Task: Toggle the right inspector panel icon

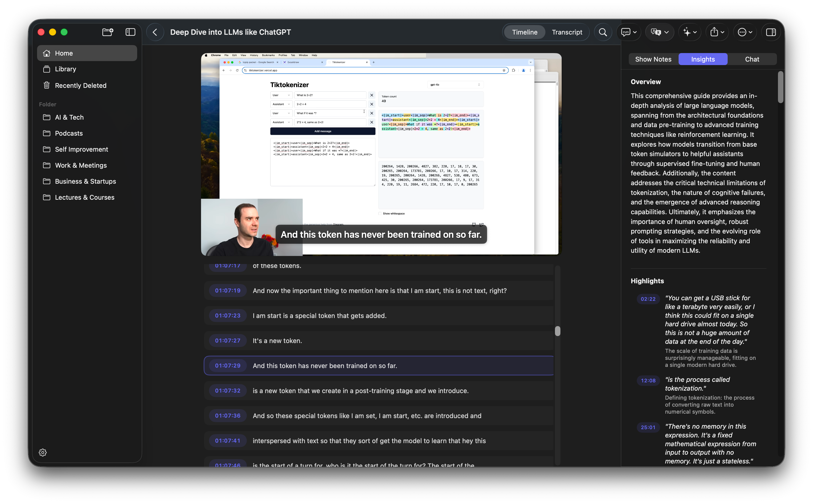Action: [x=771, y=32]
